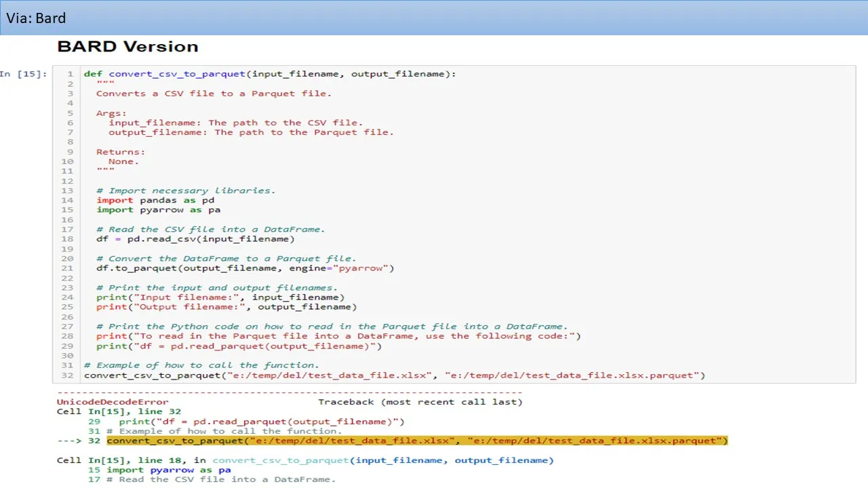
Task: Click code line 29 print read_parquet statement
Action: 239,346
